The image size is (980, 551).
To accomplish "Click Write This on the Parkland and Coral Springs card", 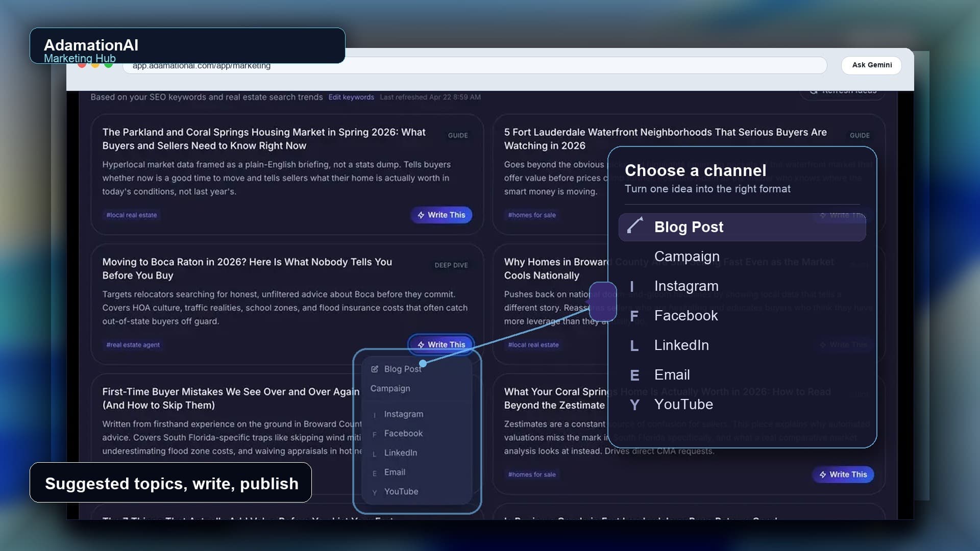I will pos(442,215).
